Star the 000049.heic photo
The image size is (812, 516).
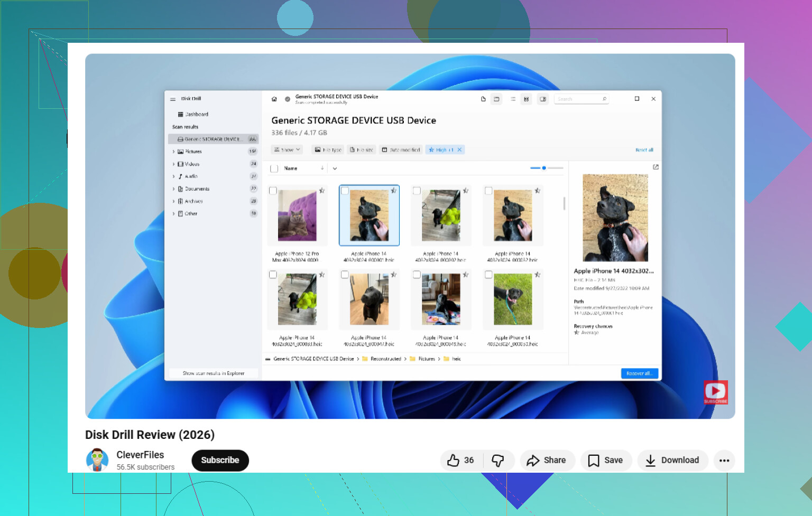[x=465, y=275]
